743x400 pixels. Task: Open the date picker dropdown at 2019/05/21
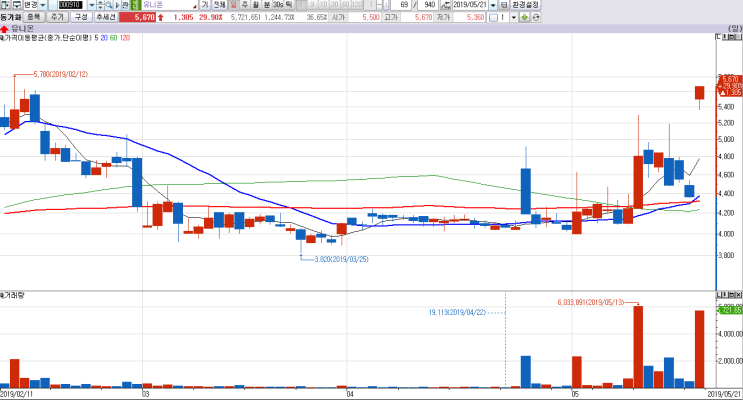coord(493,5)
